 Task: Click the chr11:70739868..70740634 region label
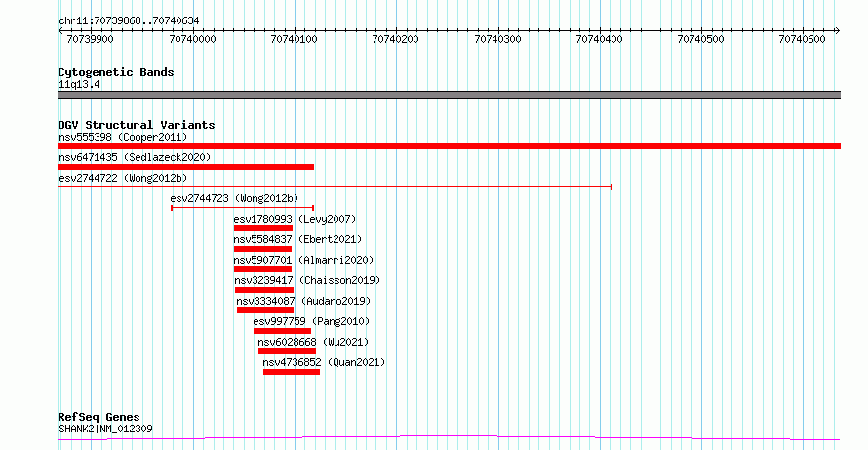tap(129, 21)
